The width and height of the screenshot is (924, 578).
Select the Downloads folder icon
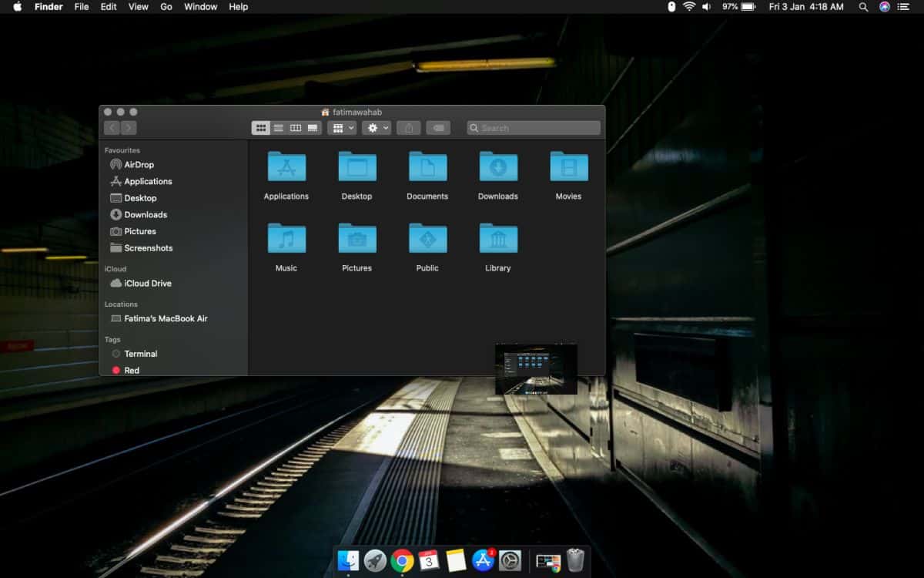pos(498,167)
